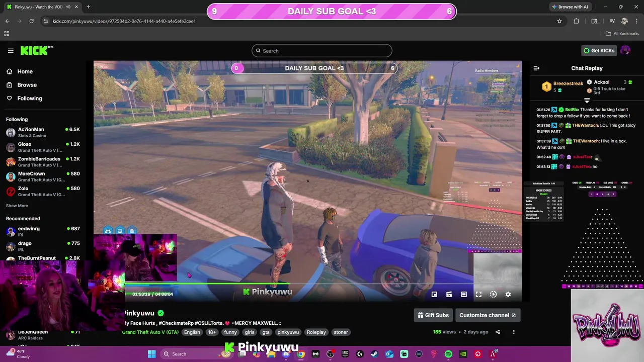Open a new browser tab
The width and height of the screenshot is (644, 362).
88,7
